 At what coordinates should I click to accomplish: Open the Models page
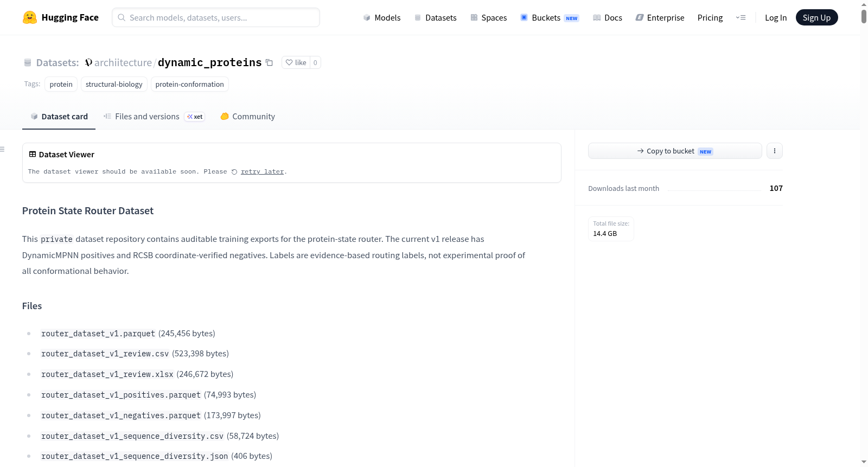[x=382, y=17]
